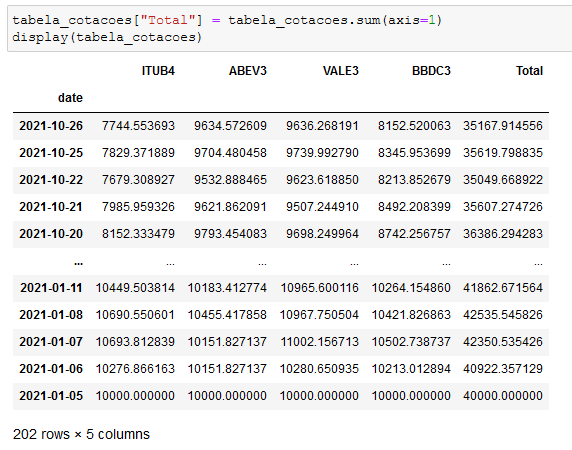The width and height of the screenshot is (572, 450).
Task: Click Total value 35167.914556
Action: [503, 126]
